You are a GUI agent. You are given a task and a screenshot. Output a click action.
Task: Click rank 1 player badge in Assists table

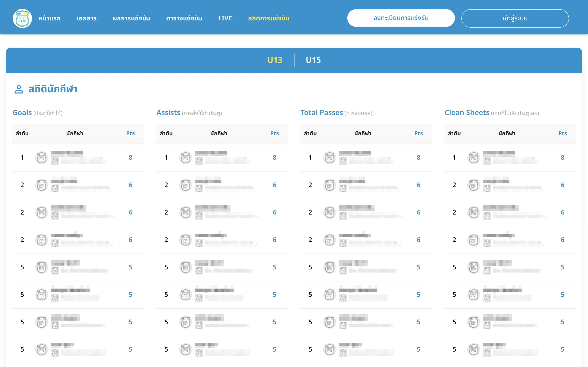click(x=185, y=158)
